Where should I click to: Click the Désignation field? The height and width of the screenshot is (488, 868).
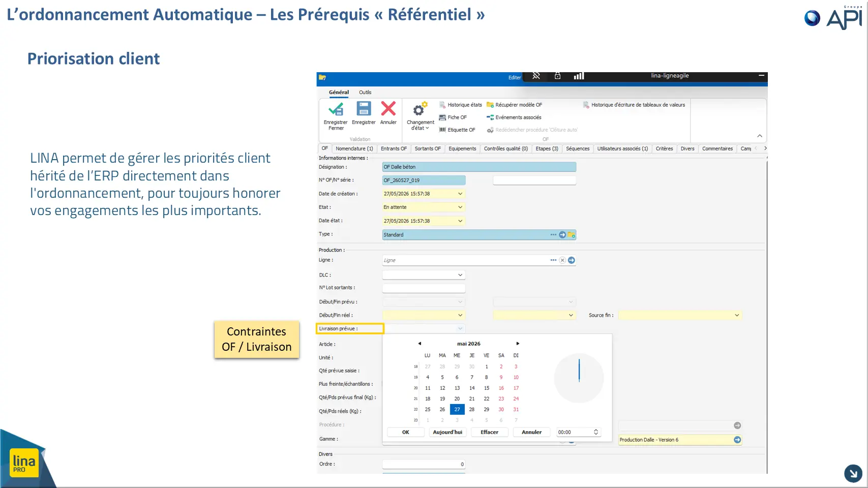479,167
